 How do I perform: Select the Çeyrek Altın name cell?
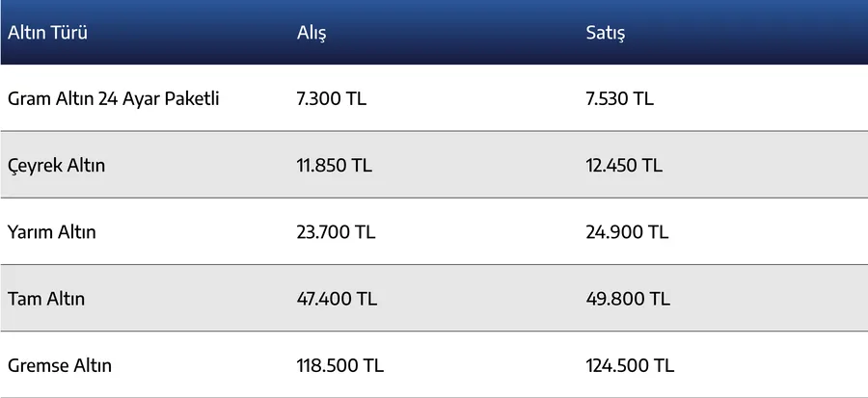point(56,165)
